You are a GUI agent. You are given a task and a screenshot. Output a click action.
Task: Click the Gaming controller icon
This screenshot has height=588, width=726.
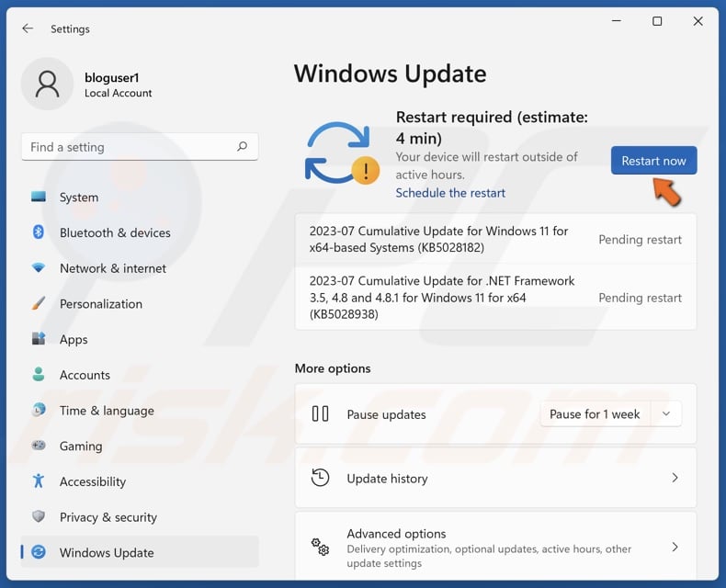click(x=39, y=446)
